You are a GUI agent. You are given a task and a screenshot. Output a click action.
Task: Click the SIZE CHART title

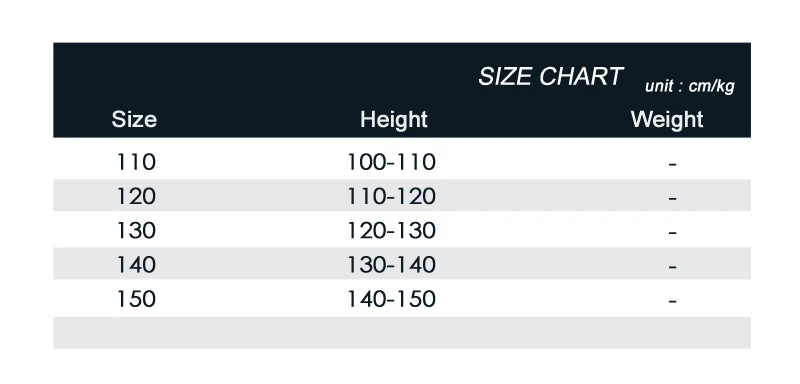pyautogui.click(x=550, y=76)
